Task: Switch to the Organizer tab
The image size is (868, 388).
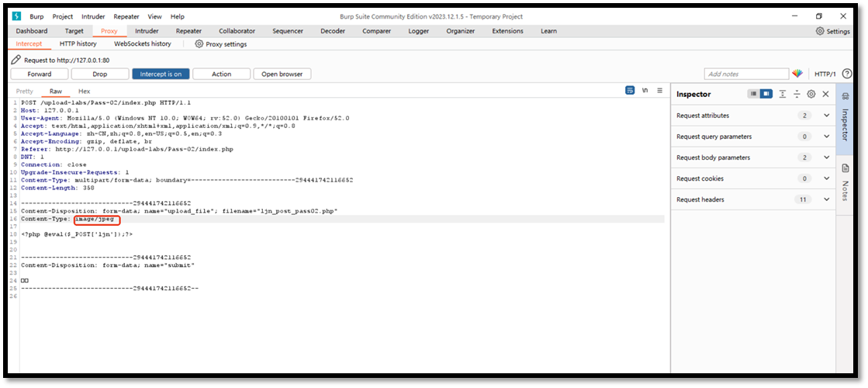Action: 461,31
